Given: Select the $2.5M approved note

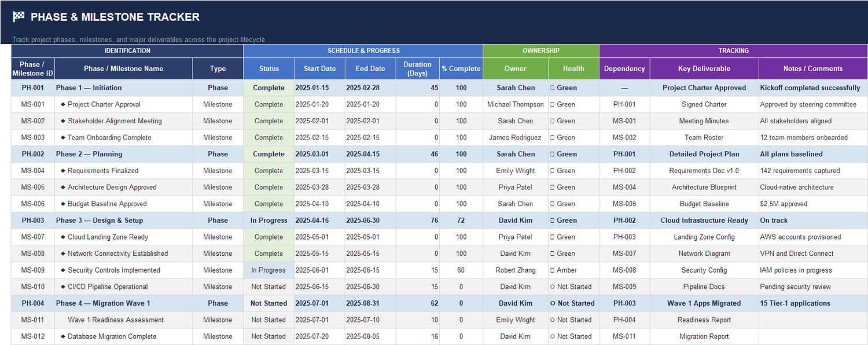Looking at the screenshot, I should (813, 204).
